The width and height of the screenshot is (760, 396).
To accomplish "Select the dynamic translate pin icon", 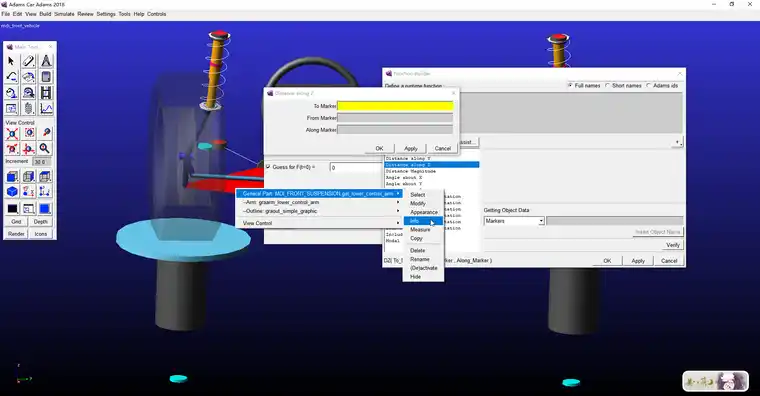I will (x=46, y=133).
